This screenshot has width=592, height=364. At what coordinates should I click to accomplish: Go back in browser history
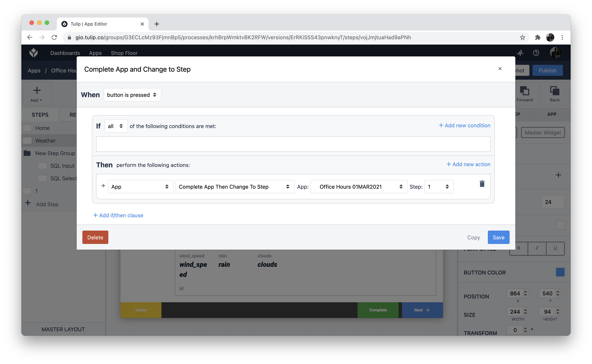pos(30,37)
